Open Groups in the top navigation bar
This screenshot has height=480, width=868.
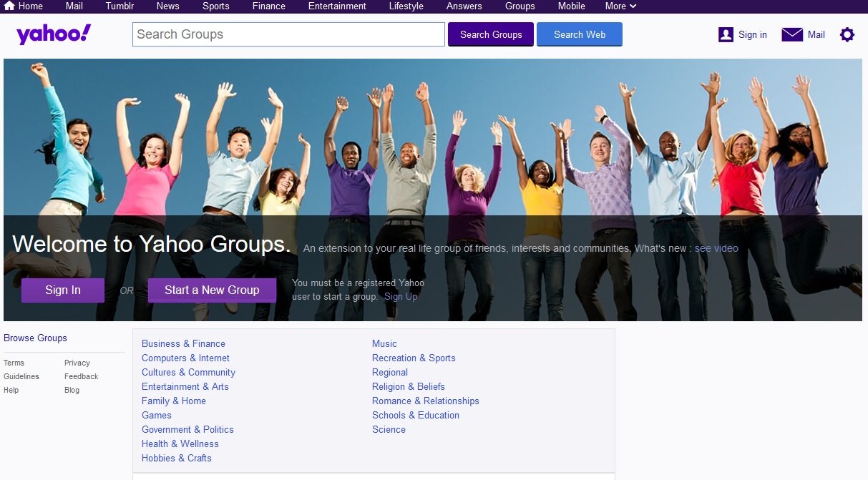click(520, 6)
